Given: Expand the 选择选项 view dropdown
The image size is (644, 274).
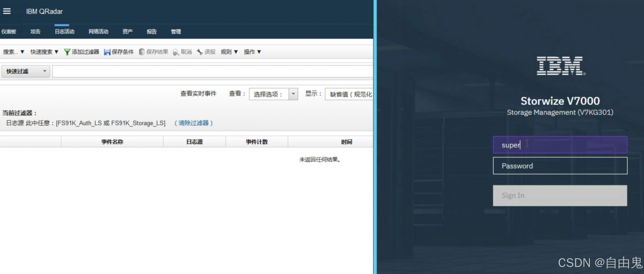Looking at the screenshot, I should pyautogui.click(x=293, y=94).
